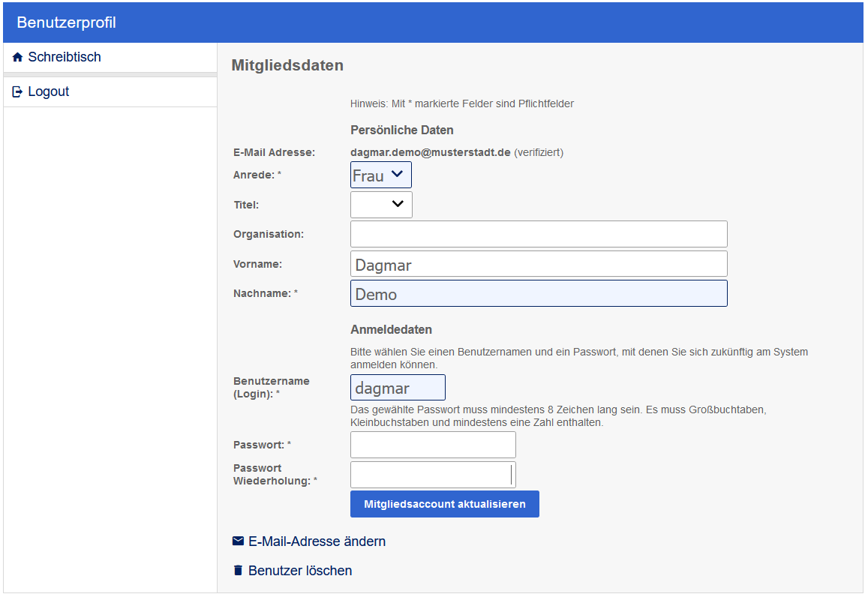Focus the Passwort input field

pos(433,445)
